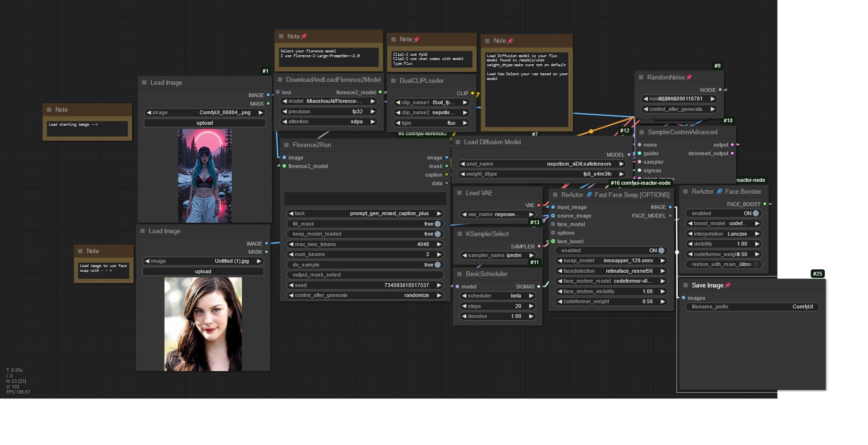Click the Florence2Run seed value field
This screenshot has height=445, width=868.
[365, 286]
